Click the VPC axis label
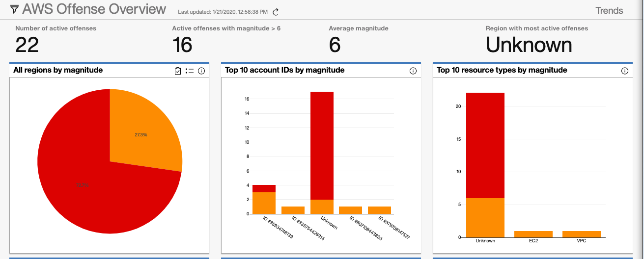 click(582, 241)
